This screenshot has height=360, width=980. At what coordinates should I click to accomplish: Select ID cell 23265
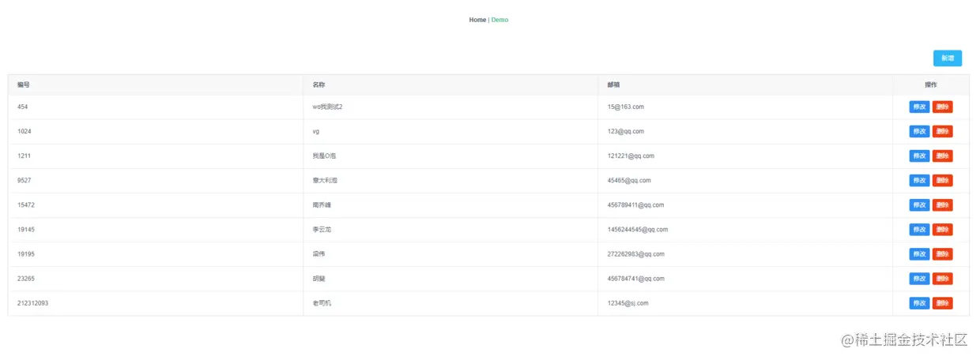pos(156,278)
